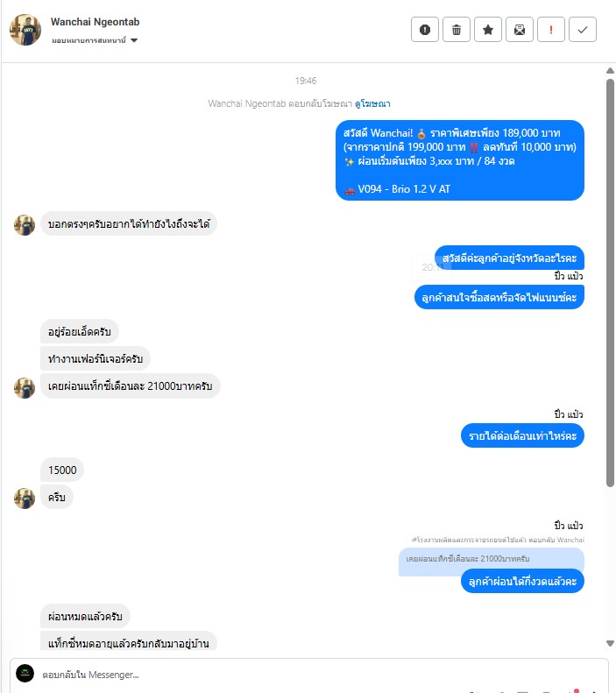Click quoted reply about 21000 baht taxi
616x693 pixels.
point(492,559)
